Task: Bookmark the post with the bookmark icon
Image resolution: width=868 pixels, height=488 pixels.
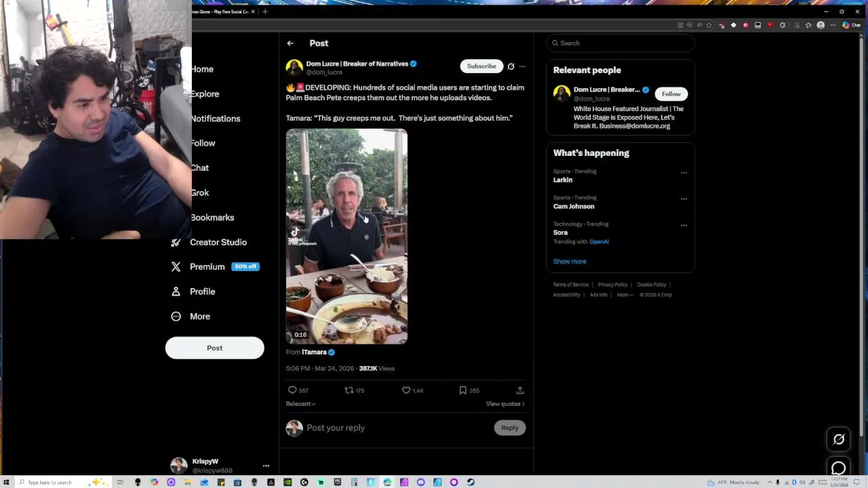Action: (x=462, y=390)
